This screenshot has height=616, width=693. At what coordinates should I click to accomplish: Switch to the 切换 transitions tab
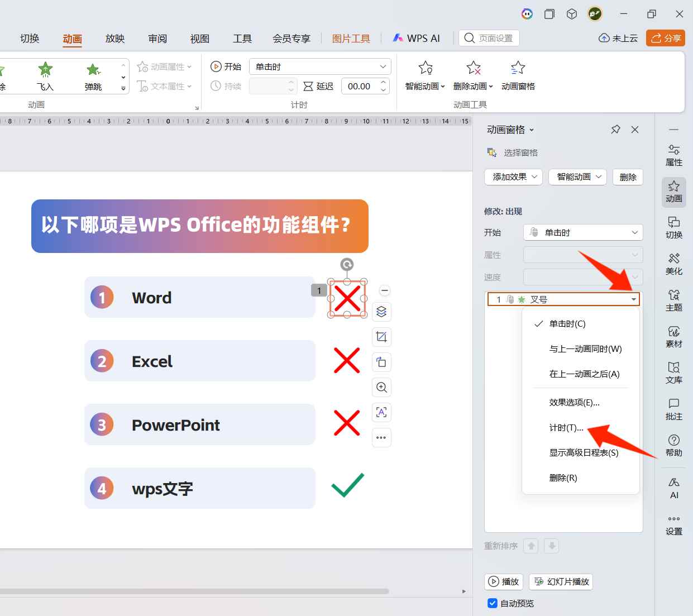click(x=30, y=39)
